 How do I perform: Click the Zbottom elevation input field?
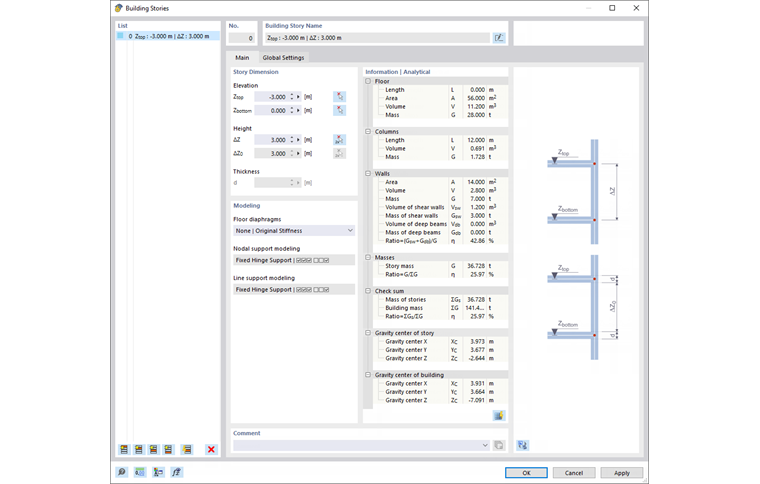271,110
